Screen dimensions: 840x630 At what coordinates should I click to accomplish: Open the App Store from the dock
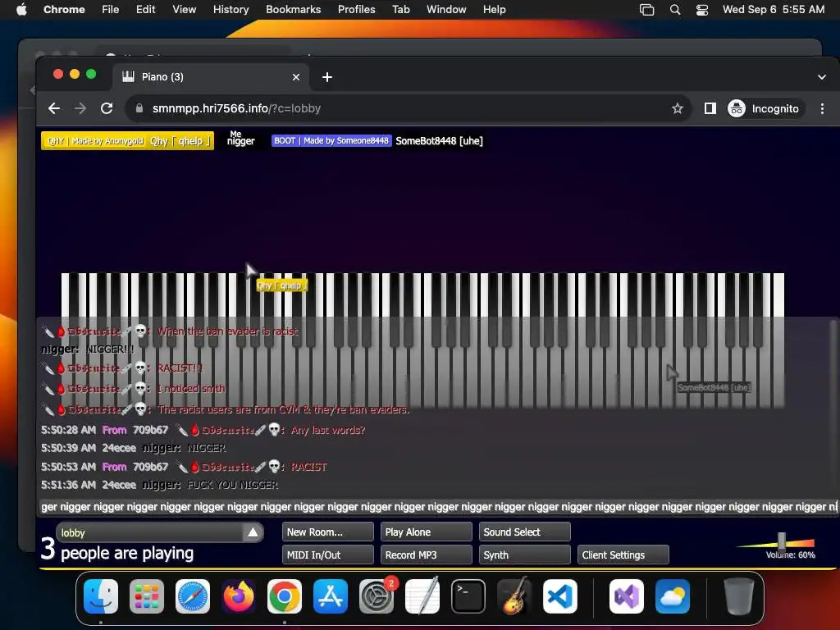pos(330,596)
